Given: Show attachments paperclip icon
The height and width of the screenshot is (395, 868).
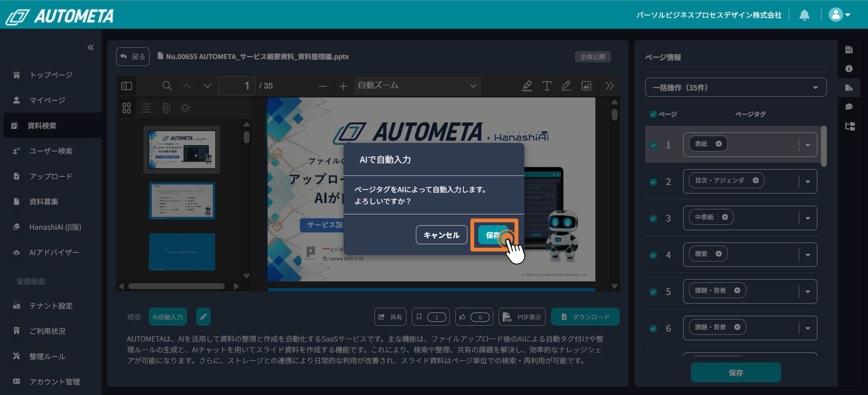Looking at the screenshot, I should coord(166,108).
